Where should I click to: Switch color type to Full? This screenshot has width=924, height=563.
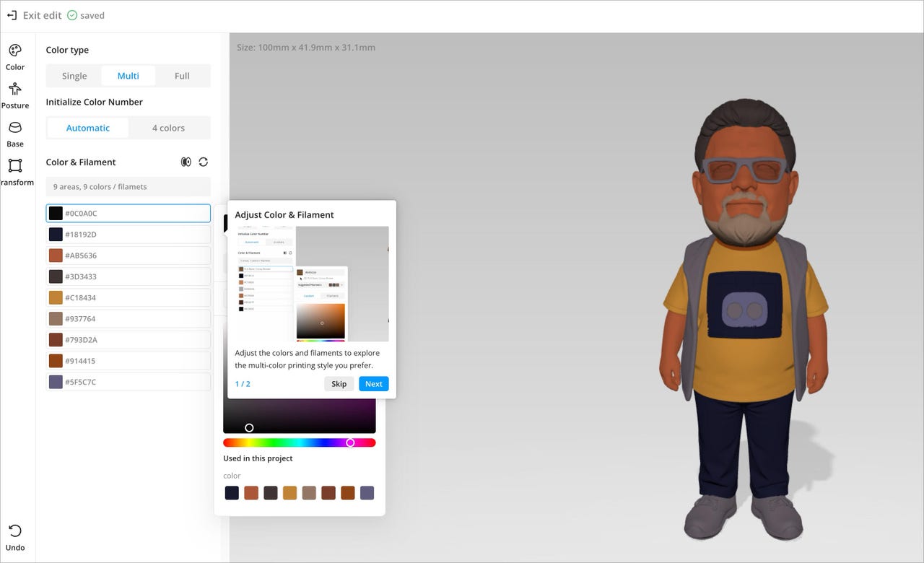click(182, 76)
